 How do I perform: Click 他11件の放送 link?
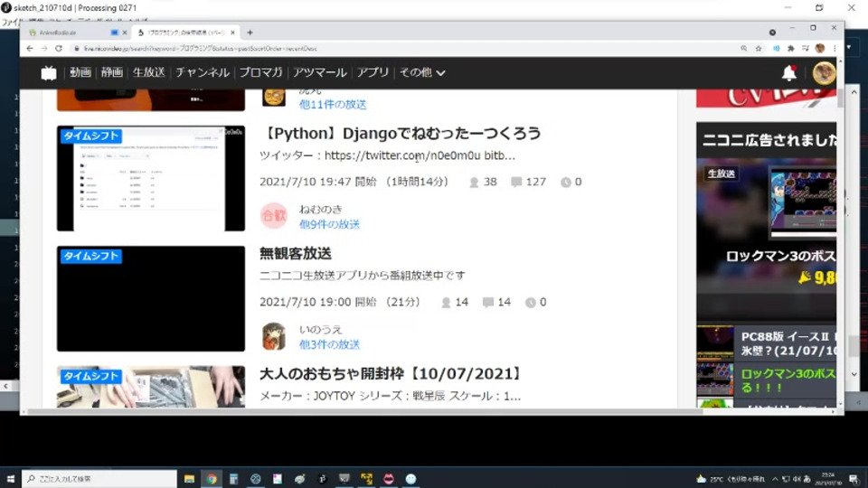coord(333,105)
